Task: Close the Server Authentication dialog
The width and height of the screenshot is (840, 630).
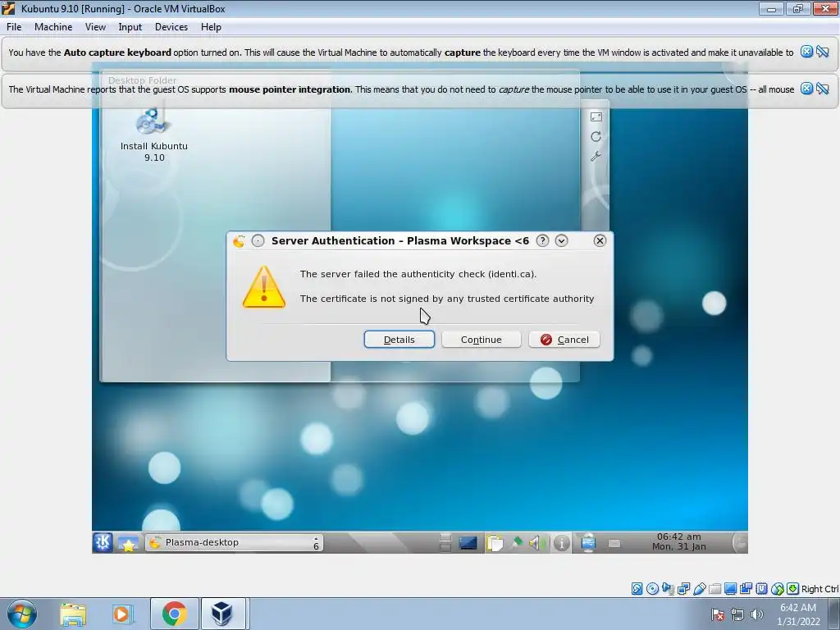Action: pos(600,240)
